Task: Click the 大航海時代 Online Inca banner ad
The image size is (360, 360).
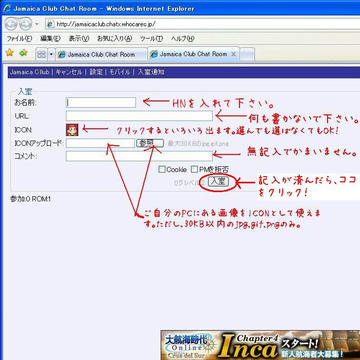Action: click(260, 345)
